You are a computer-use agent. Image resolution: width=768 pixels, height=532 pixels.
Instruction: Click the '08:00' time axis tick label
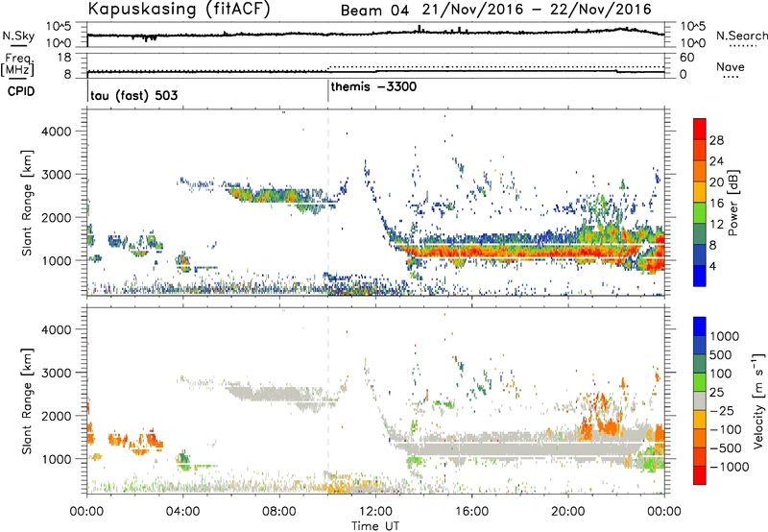pos(279,512)
